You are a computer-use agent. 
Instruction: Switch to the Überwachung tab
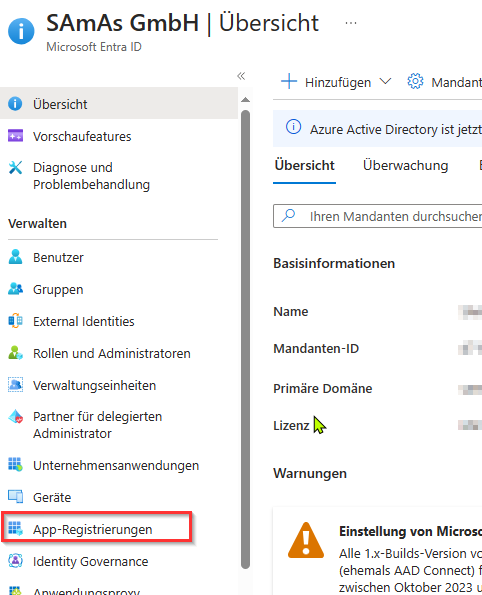[405, 165]
